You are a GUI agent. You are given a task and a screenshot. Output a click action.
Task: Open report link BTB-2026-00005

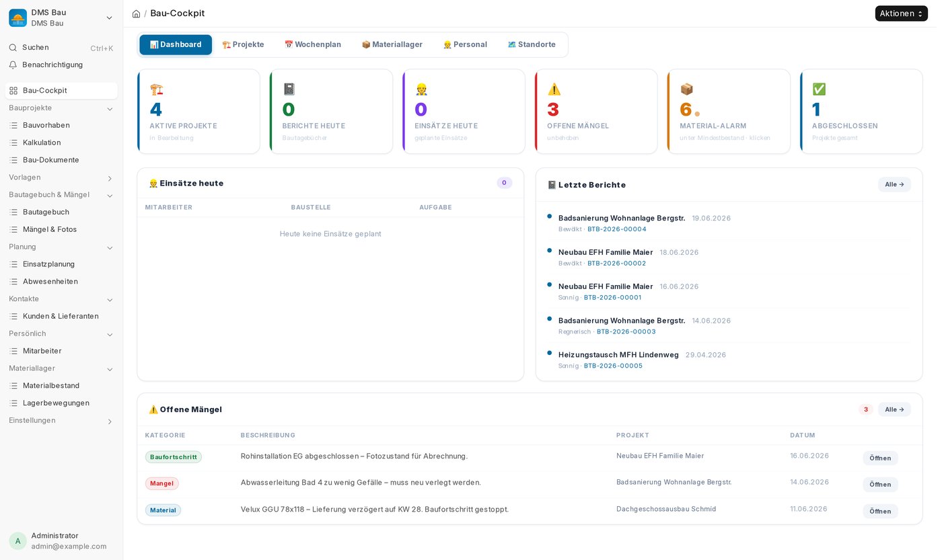[614, 366]
